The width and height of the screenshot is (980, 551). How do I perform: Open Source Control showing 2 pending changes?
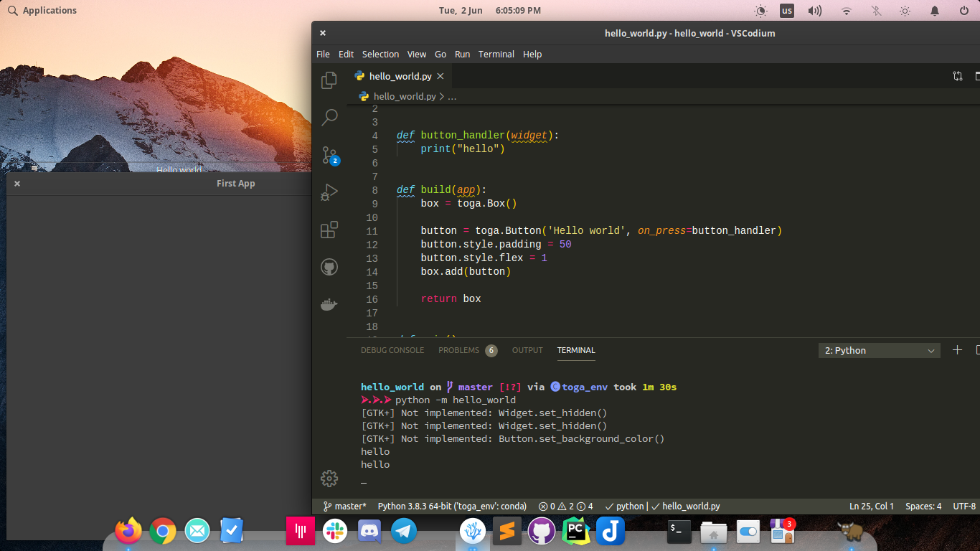329,155
